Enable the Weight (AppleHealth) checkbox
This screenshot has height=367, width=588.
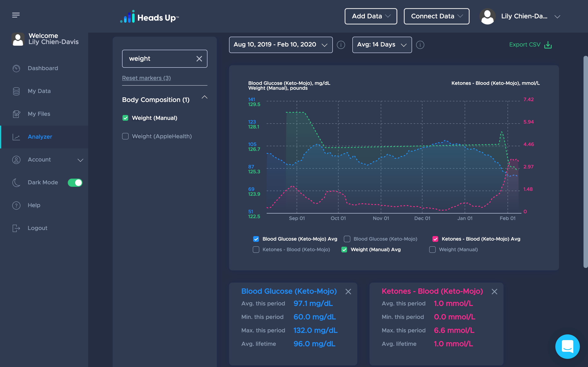[x=125, y=136]
